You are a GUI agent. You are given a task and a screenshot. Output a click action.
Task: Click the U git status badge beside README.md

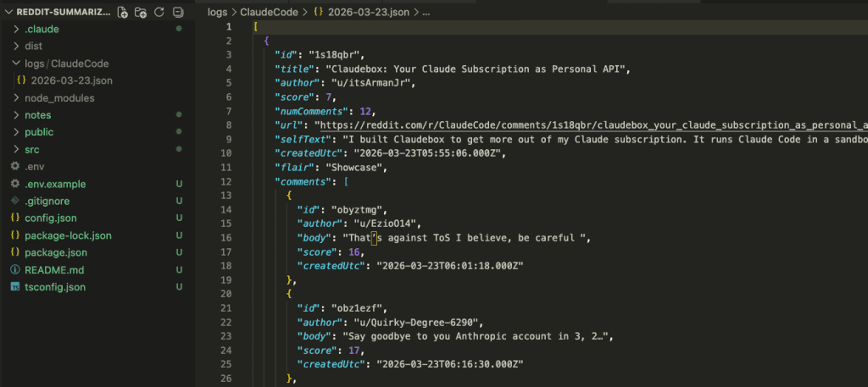[179, 270]
